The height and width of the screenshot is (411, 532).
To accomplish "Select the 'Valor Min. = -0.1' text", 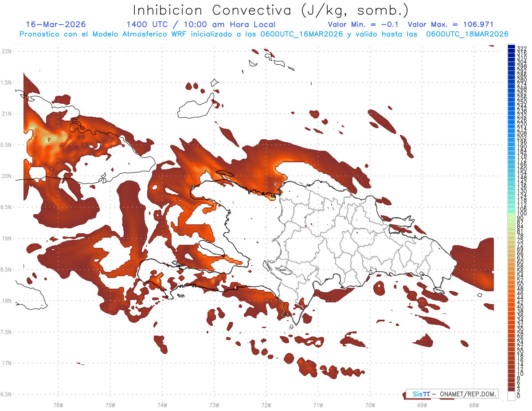I will [363, 24].
